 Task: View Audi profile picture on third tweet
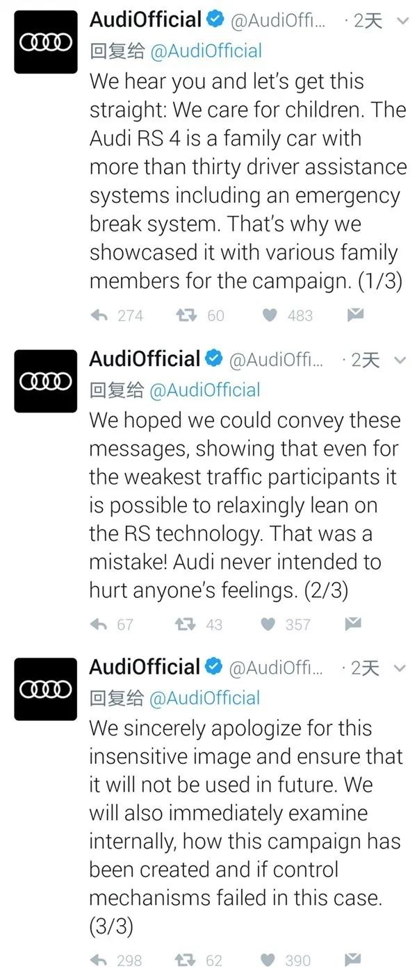click(46, 688)
